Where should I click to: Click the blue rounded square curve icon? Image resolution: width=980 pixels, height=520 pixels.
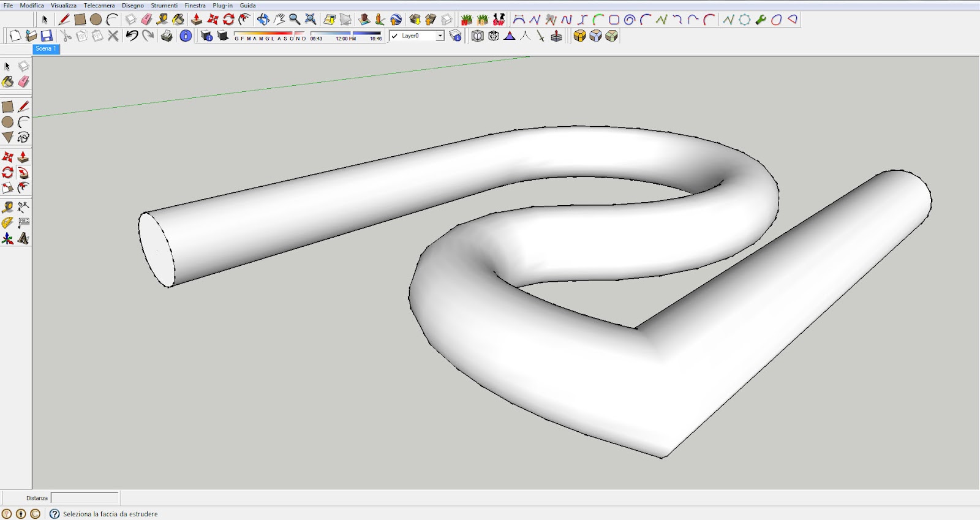pos(614,20)
